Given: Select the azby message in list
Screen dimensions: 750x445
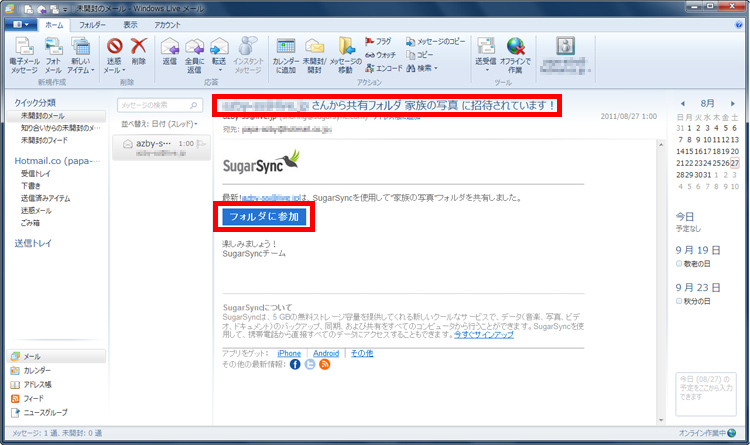Looking at the screenshot, I should [x=162, y=147].
